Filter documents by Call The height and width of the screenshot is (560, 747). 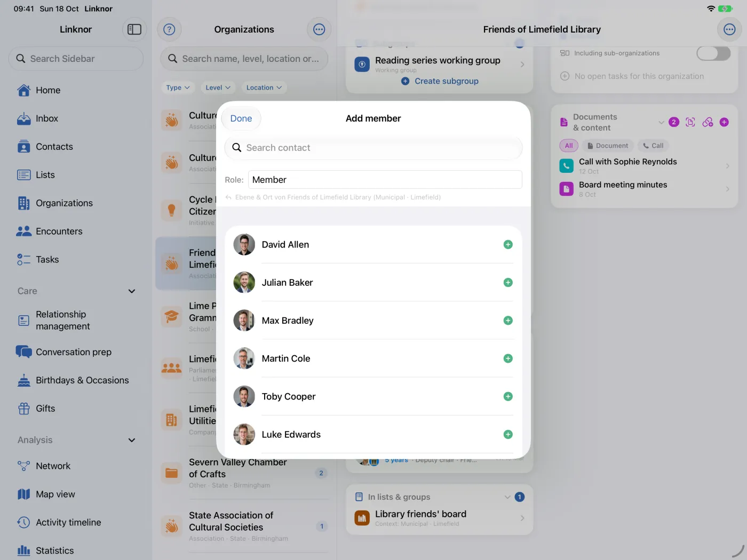pyautogui.click(x=653, y=146)
